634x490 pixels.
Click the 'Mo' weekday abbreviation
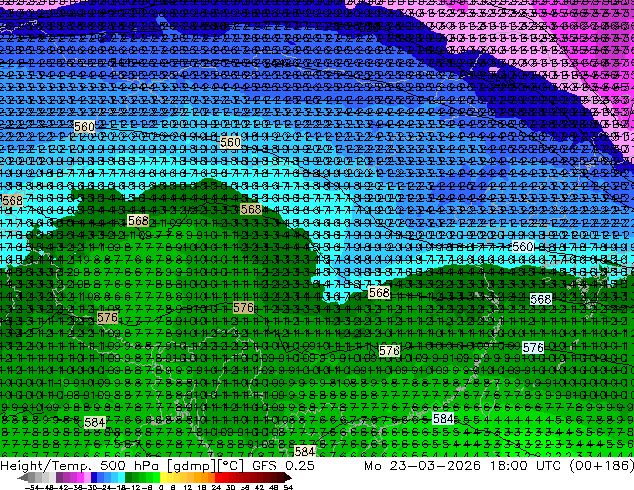373,465
